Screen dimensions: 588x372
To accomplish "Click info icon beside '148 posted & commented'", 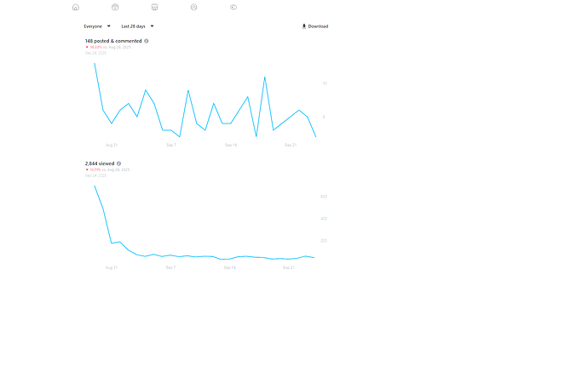I will [x=147, y=41].
